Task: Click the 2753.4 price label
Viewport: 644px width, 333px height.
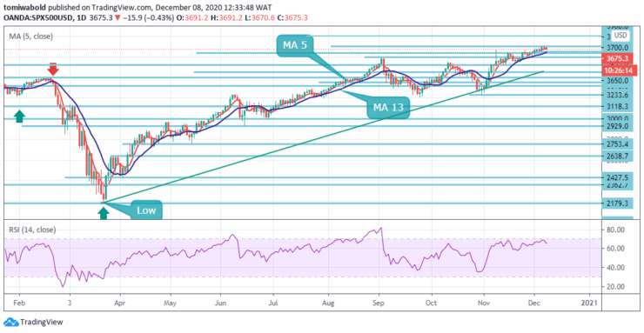Action: pyautogui.click(x=618, y=144)
